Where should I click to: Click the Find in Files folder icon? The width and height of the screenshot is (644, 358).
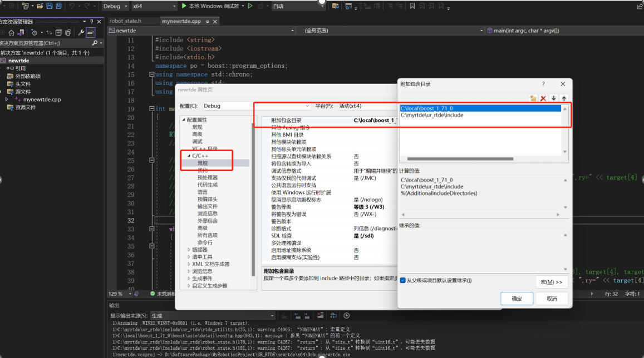(x=336, y=6)
